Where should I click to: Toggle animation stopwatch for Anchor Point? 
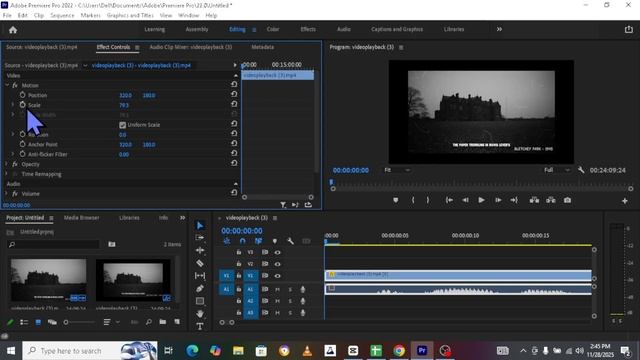[x=22, y=144]
